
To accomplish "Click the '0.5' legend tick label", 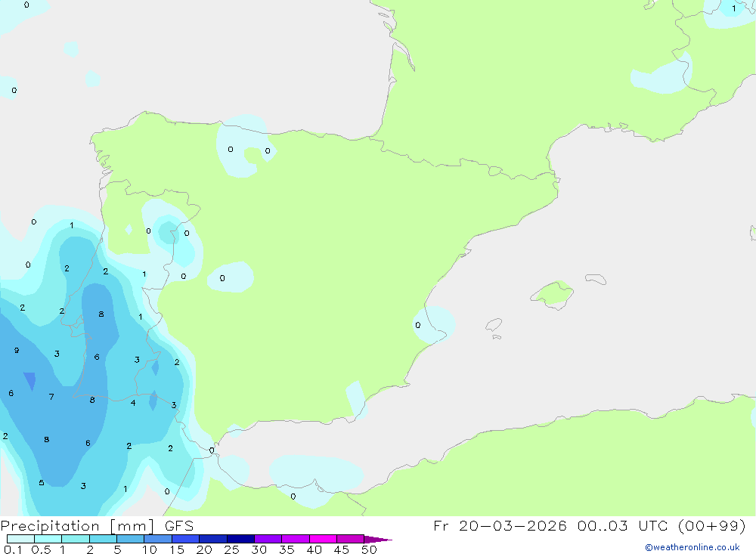I will 42,549.
